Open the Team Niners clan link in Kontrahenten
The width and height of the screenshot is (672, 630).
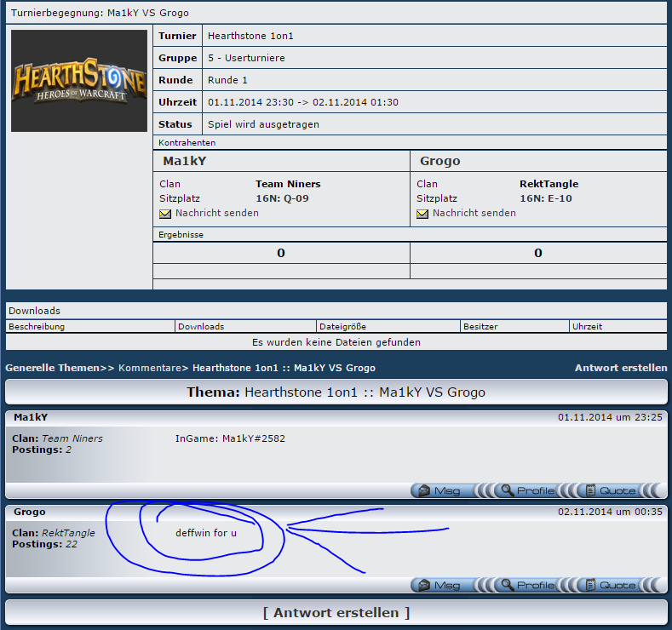point(288,184)
